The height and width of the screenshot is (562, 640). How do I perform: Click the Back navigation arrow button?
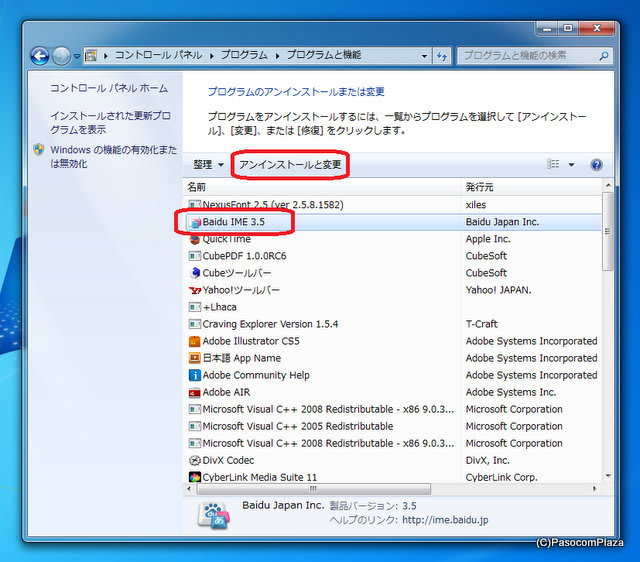tap(40, 56)
